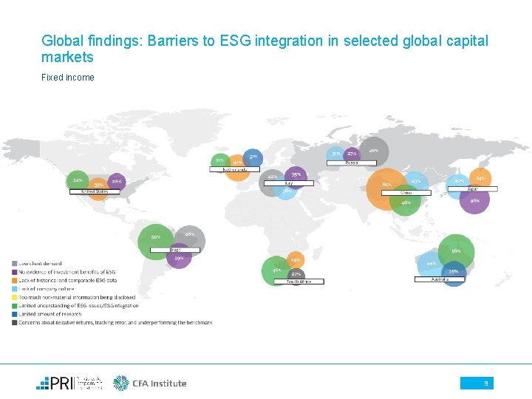Screen dimensions: 532x399
Task: Click dark gray 'Concerns about negative returns' swatch
Action: [14, 323]
